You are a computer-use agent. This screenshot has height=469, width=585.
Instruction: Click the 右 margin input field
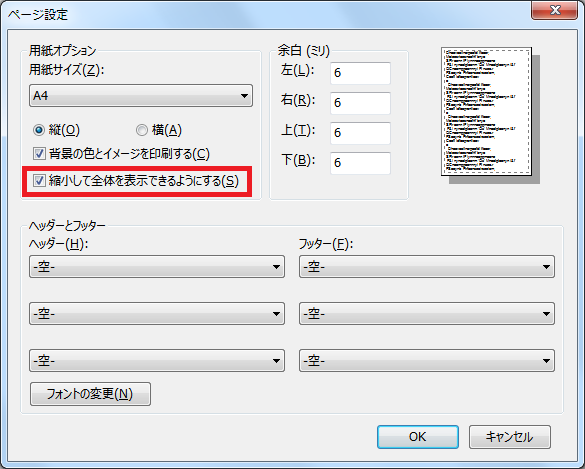pos(360,103)
